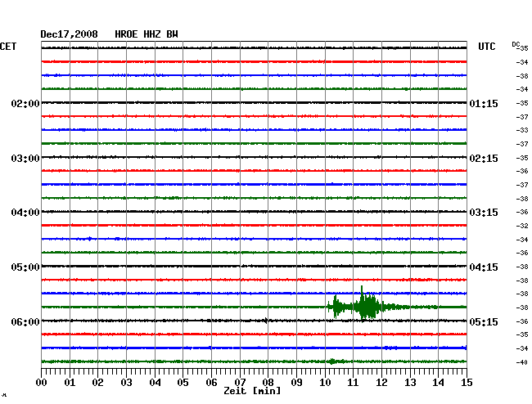This screenshot has height=404, width=532.
Task: Click the 02:15 UTC time label
Action: pos(484,159)
